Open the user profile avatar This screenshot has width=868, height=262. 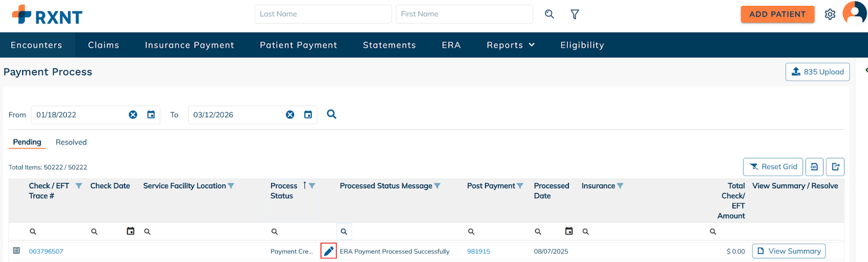(x=854, y=13)
